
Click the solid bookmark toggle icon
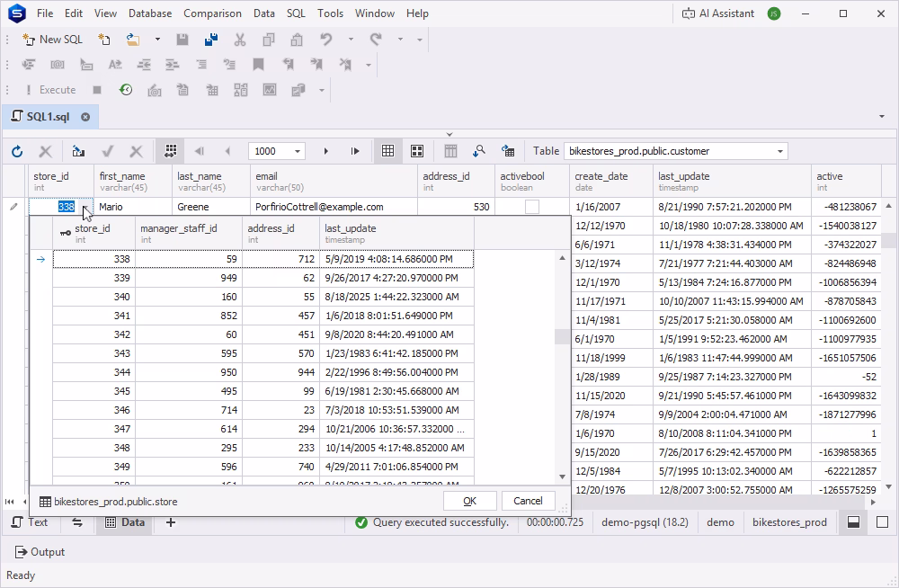coord(259,64)
